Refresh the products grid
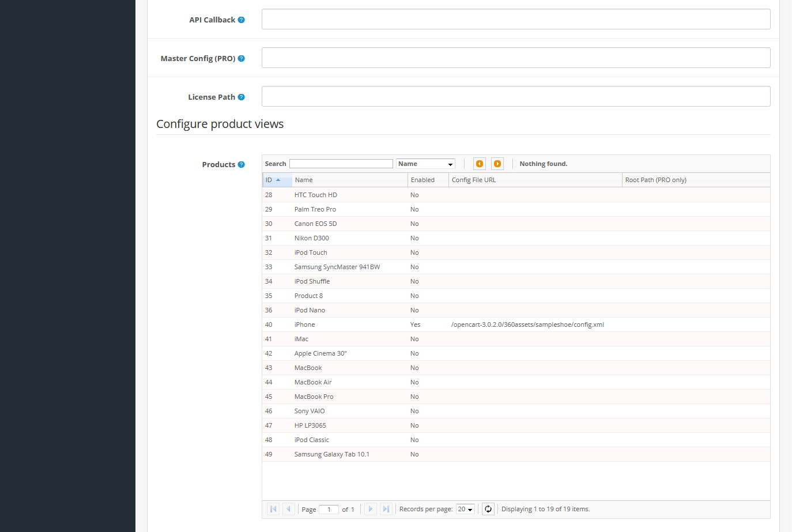The height and width of the screenshot is (532, 792). 488,509
